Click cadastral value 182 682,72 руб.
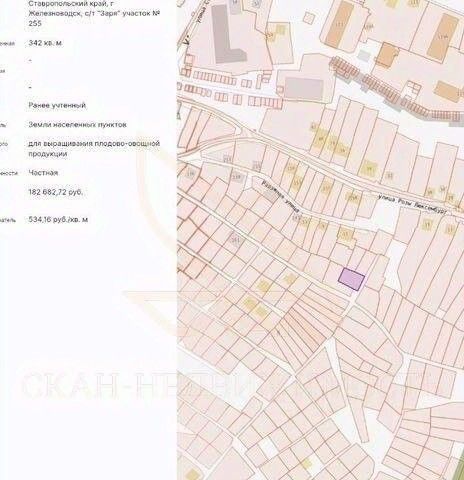This screenshot has height=480, width=464. [x=55, y=192]
